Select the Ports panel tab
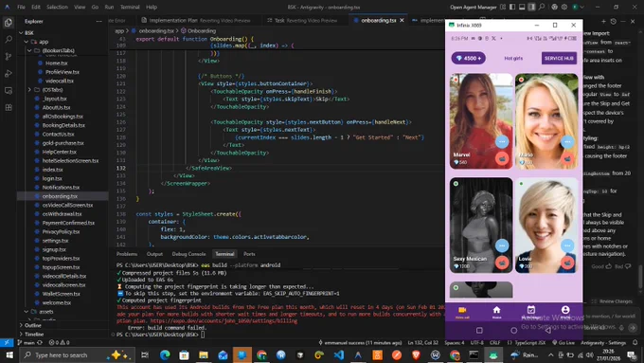Viewport: 644px width, 363px height. point(249,254)
